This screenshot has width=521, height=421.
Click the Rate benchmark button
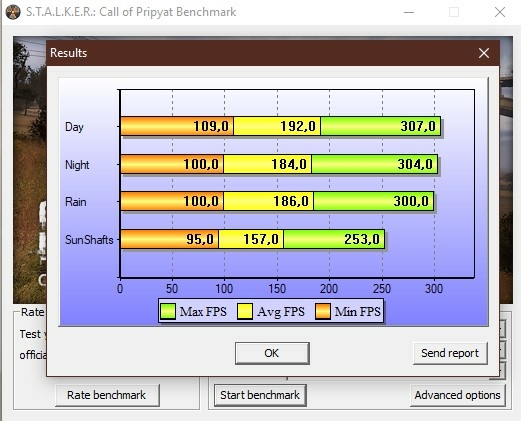click(107, 395)
